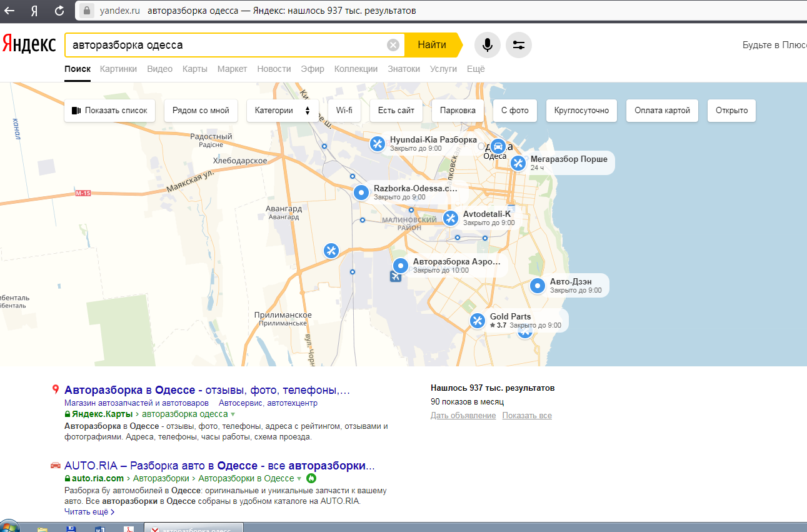Toggle the Круглосуточно filter

pyautogui.click(x=581, y=111)
